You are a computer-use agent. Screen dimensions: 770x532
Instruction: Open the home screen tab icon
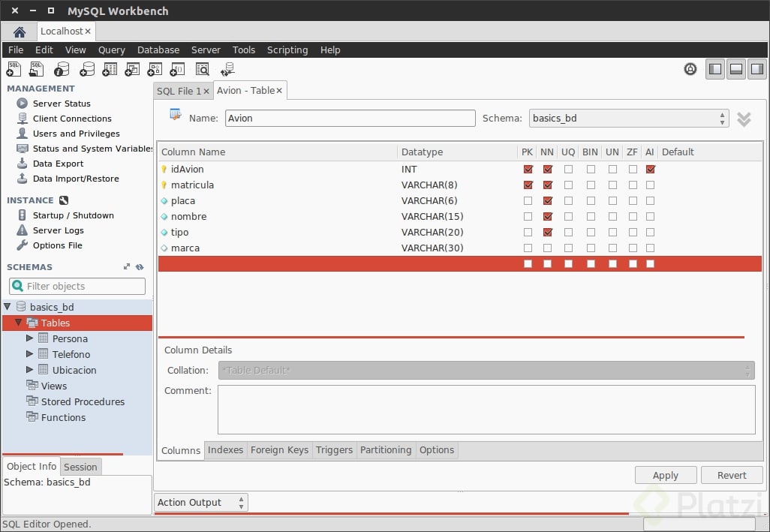pyautogui.click(x=20, y=32)
